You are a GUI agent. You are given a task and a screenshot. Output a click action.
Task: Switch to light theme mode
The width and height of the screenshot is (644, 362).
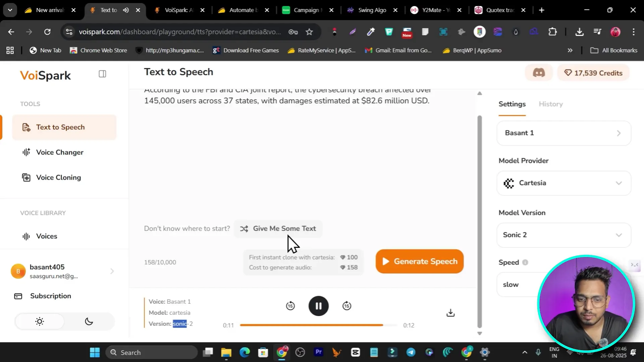40,321
